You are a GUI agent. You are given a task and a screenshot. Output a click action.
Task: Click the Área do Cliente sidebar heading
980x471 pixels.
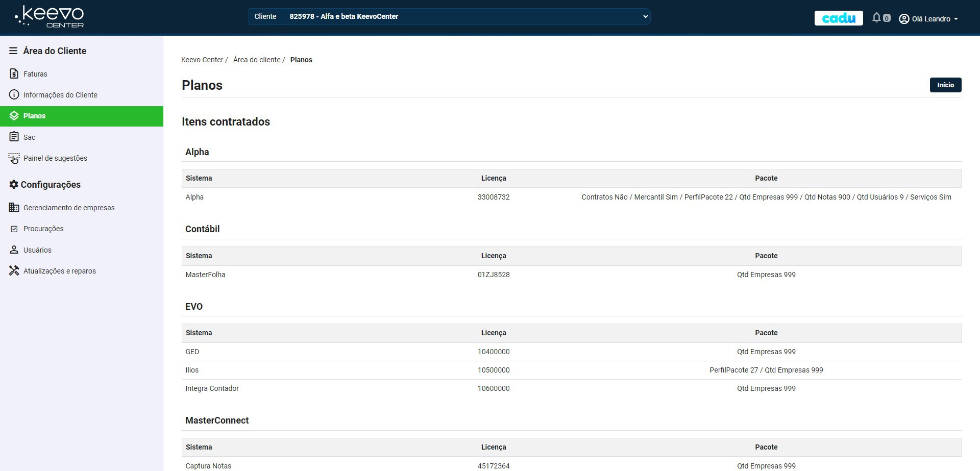coord(55,51)
